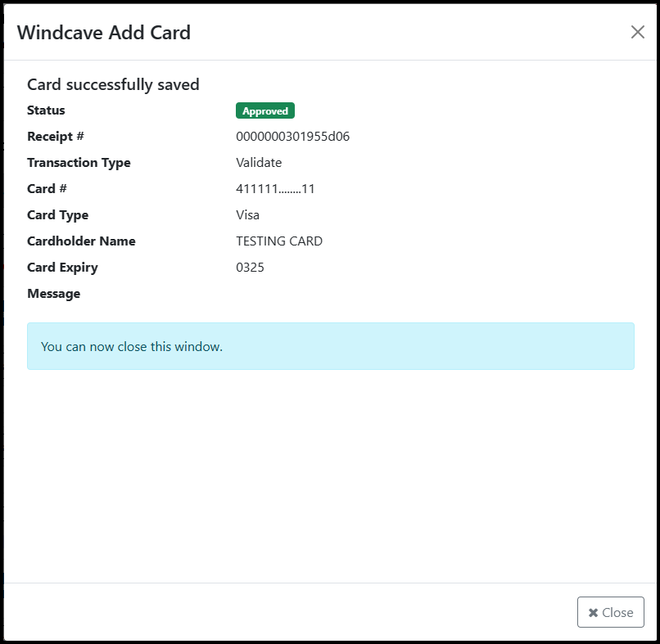The height and width of the screenshot is (644, 660).
Task: Click the 'You can now close this window' notice
Action: pos(331,346)
